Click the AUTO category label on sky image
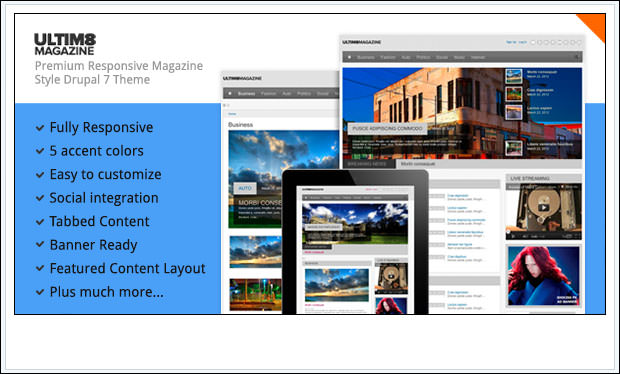 pos(245,188)
